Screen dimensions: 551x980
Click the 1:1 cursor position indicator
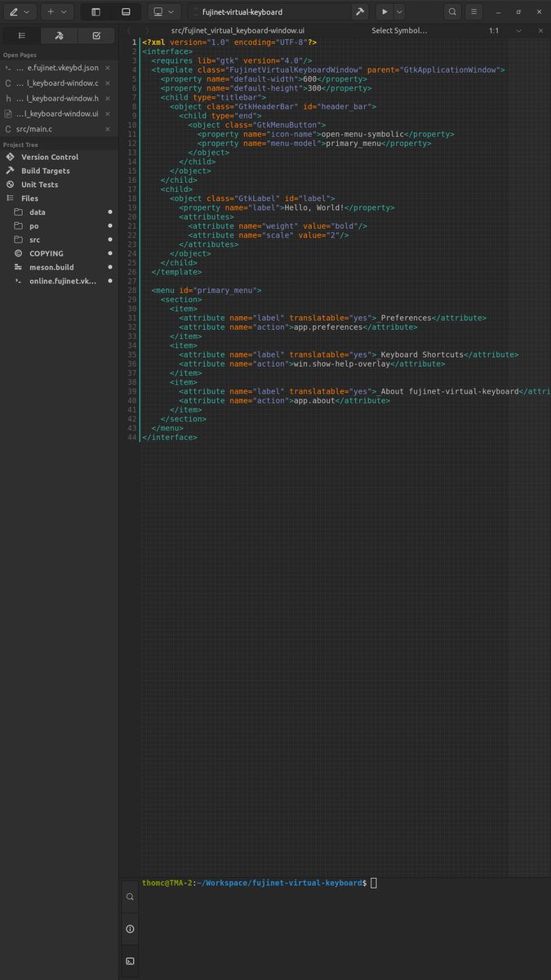click(x=494, y=30)
